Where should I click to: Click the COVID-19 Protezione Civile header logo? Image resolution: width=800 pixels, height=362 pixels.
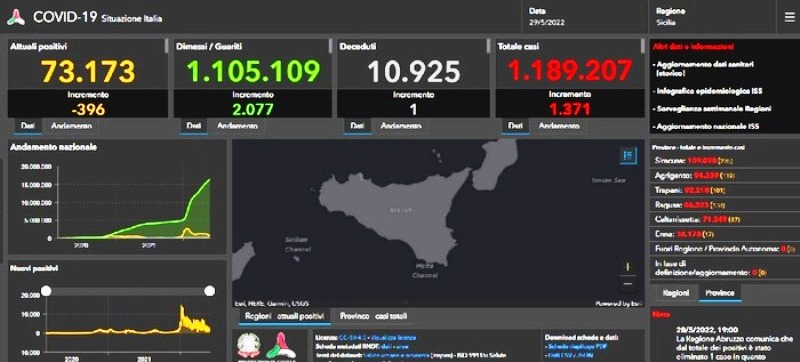[x=16, y=17]
